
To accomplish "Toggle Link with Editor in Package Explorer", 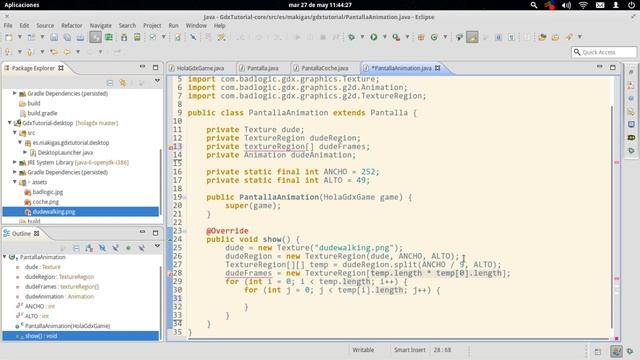I will point(122,83).
